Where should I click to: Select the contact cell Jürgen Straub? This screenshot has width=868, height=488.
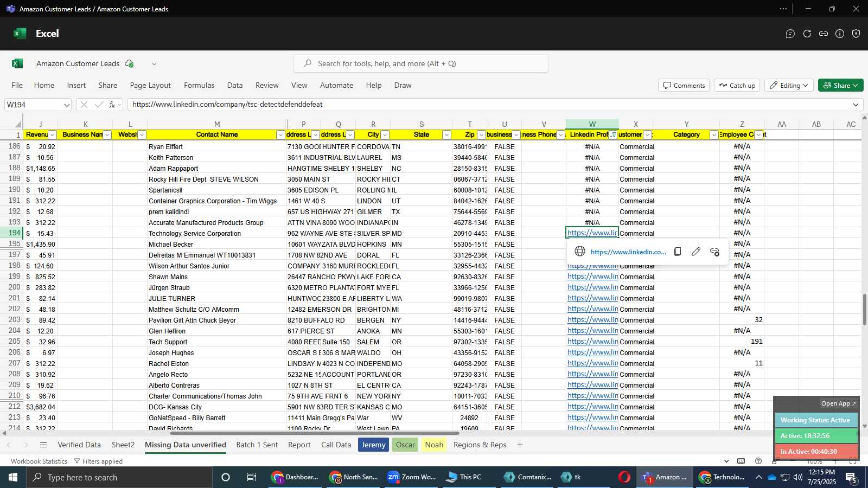click(x=216, y=288)
